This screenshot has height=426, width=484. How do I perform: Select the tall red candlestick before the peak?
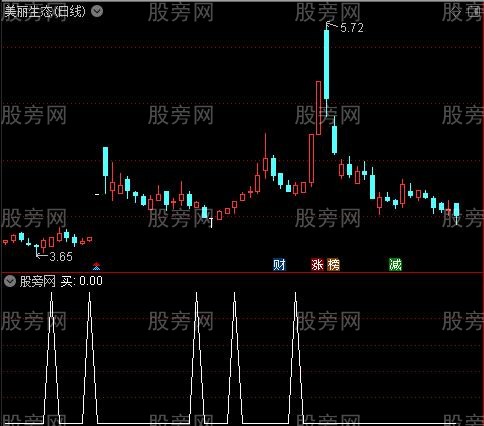click(318, 108)
